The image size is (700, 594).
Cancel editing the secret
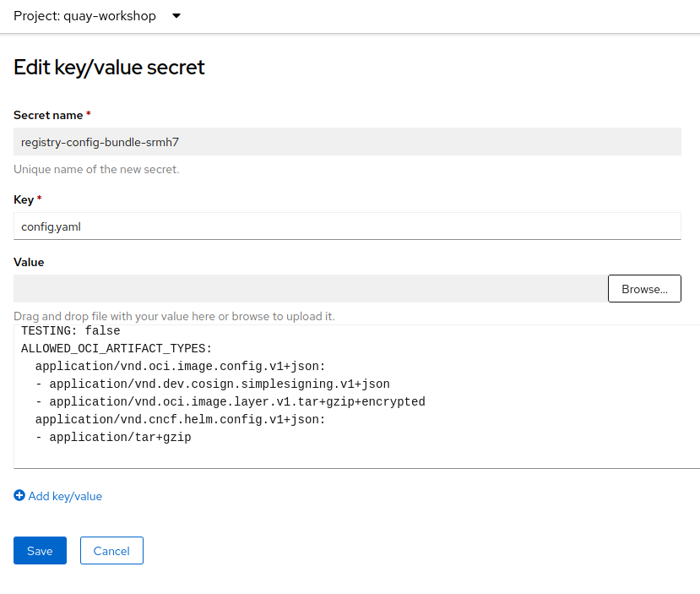pyautogui.click(x=111, y=550)
